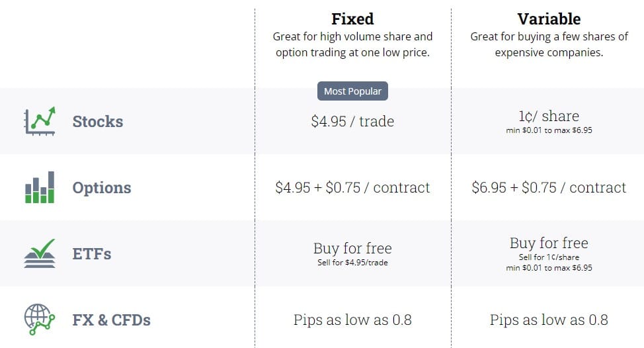Click Fixed column Pips as low as 0.8
The height and width of the screenshot is (348, 644).
pos(352,320)
